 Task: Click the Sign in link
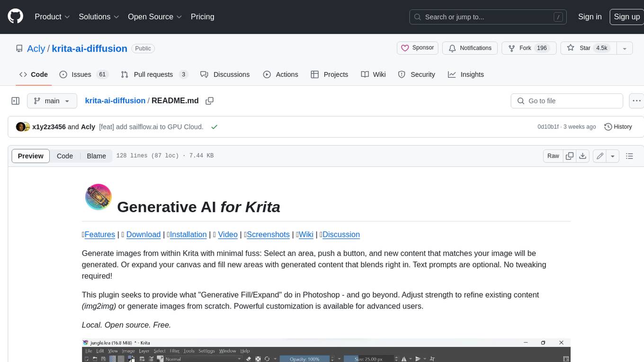pos(590,17)
